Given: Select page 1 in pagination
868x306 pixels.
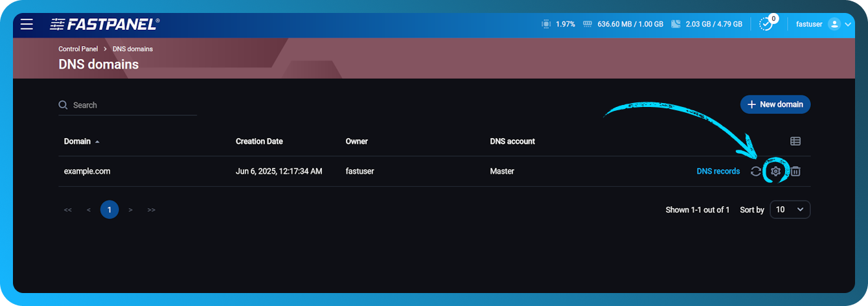Looking at the screenshot, I should click(109, 209).
